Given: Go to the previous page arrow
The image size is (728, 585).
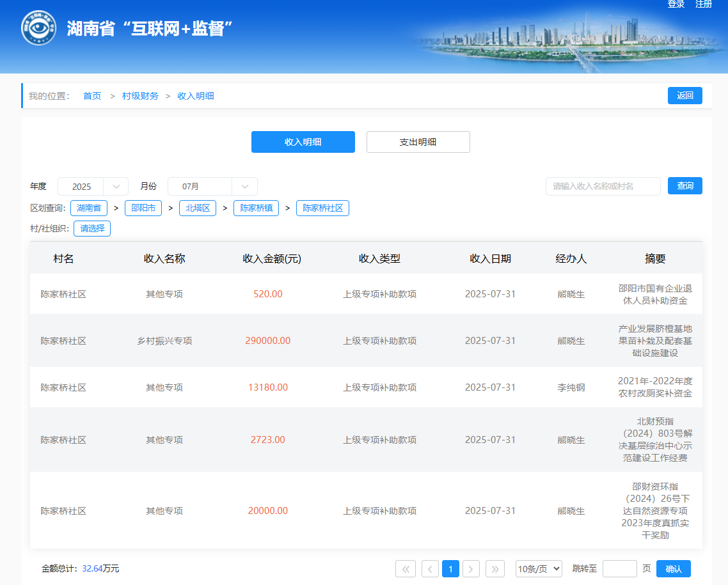Looking at the screenshot, I should tap(431, 569).
